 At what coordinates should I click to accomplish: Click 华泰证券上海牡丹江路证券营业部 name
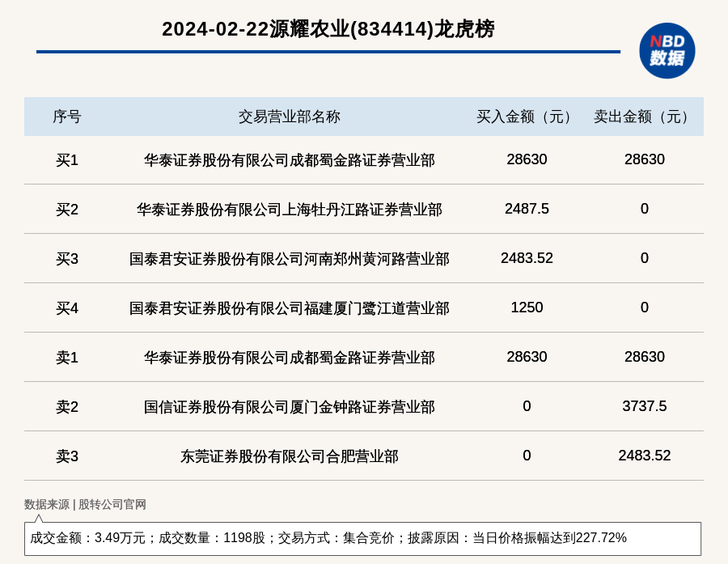click(290, 210)
